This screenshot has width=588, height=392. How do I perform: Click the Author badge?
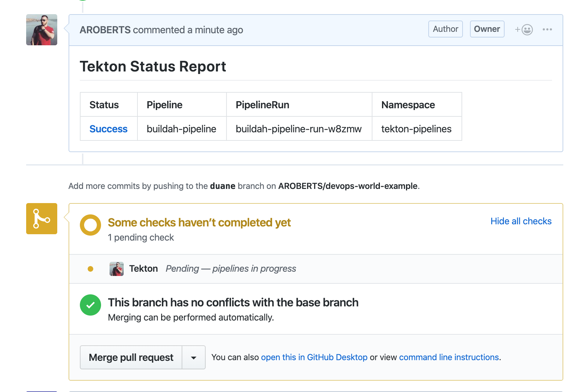pyautogui.click(x=446, y=29)
